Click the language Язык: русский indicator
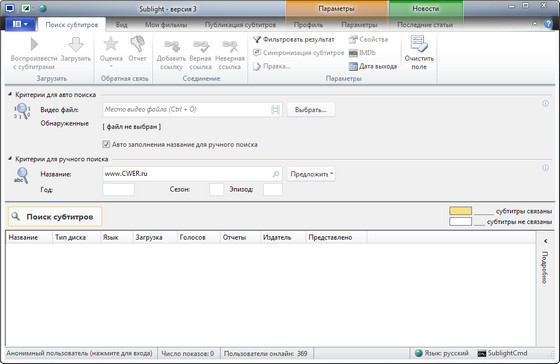Viewport: 560px width, 364px height. click(x=442, y=353)
